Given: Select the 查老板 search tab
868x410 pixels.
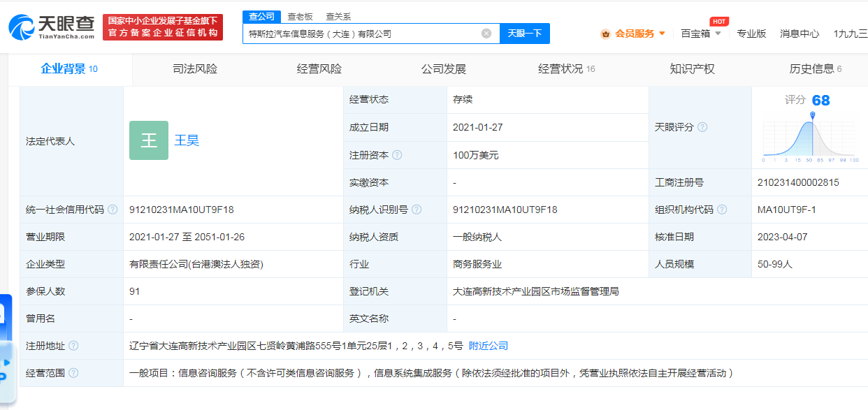Looking at the screenshot, I should (300, 17).
